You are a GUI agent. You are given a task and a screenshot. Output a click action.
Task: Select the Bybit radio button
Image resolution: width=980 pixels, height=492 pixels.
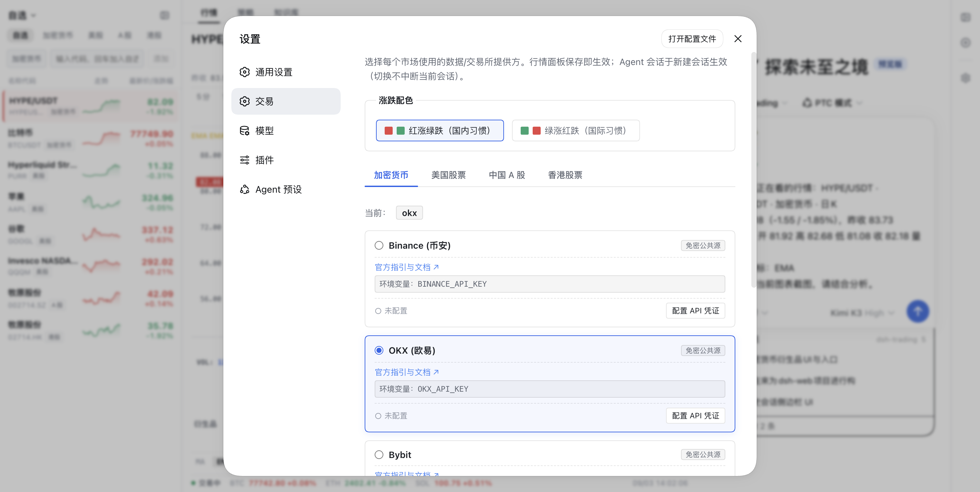(379, 455)
